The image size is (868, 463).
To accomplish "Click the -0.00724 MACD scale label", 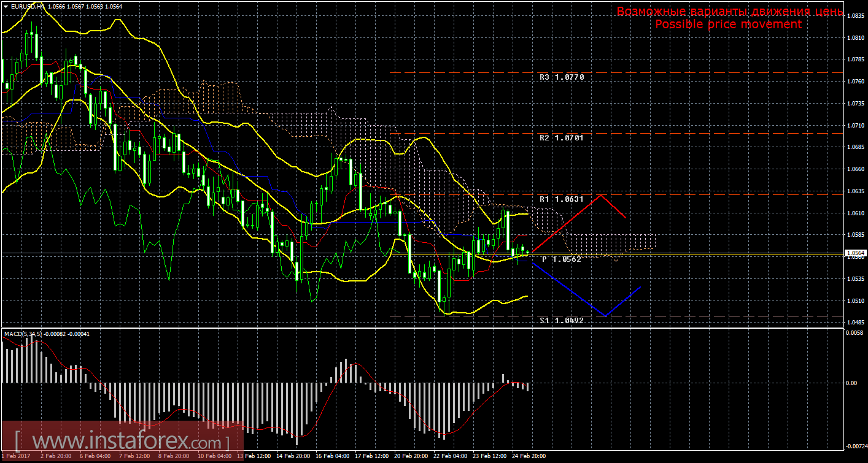I will click(853, 446).
